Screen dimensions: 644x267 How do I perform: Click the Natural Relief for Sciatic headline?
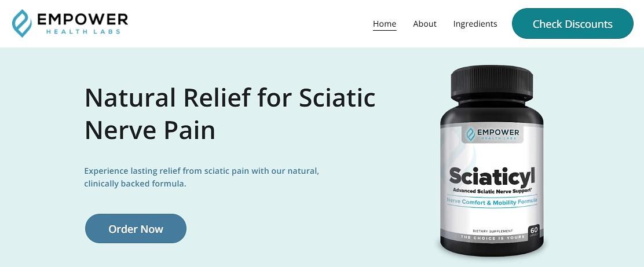pos(230,98)
